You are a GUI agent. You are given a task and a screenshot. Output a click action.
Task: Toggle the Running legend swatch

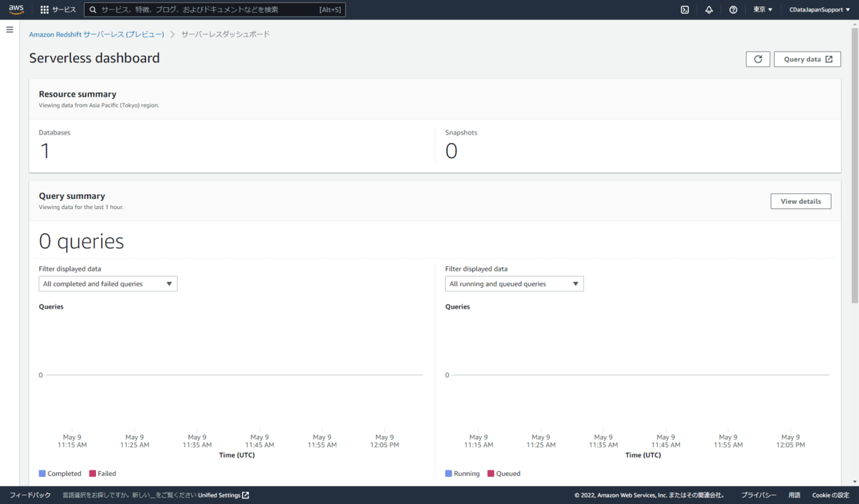click(449, 473)
